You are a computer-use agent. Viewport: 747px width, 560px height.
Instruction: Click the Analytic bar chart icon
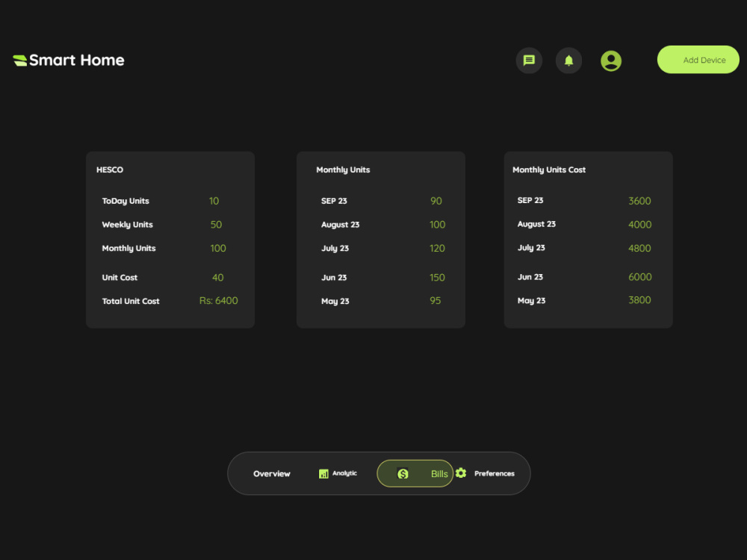coord(323,473)
